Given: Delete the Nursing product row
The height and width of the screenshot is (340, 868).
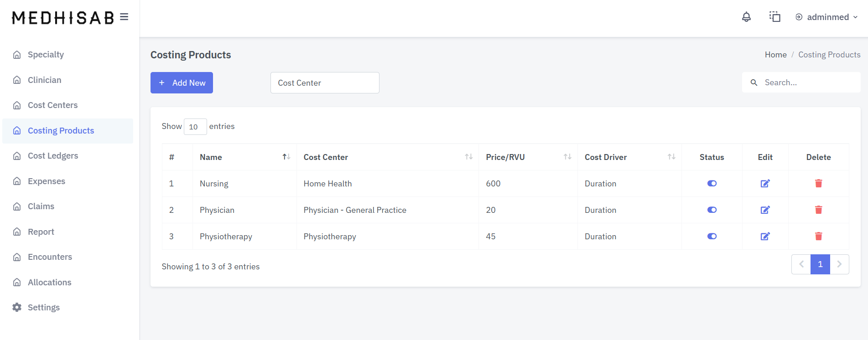Looking at the screenshot, I should [818, 184].
